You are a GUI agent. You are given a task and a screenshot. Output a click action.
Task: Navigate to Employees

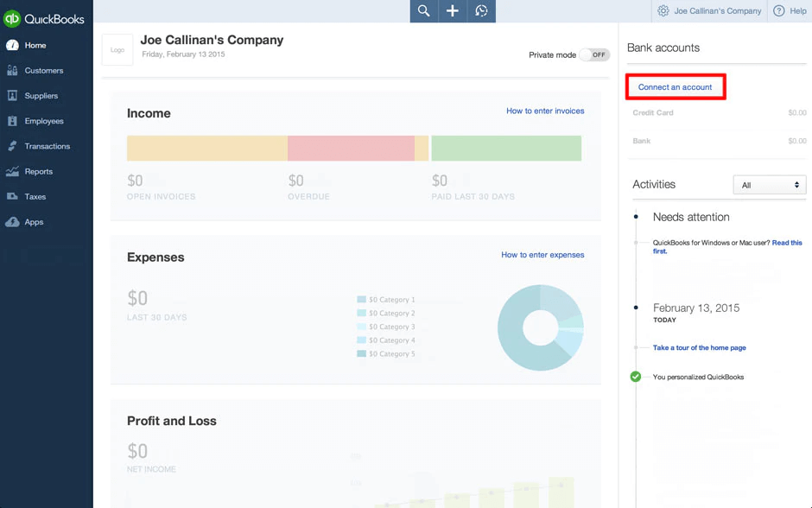coord(44,121)
